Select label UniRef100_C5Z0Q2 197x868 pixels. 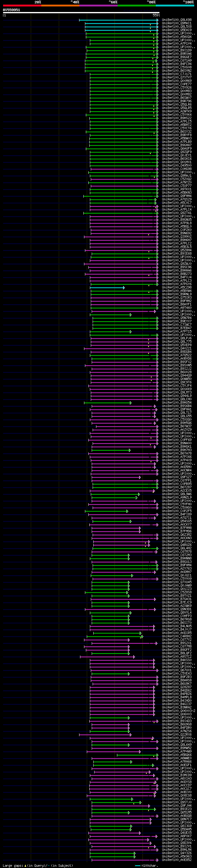(x=176, y=179)
